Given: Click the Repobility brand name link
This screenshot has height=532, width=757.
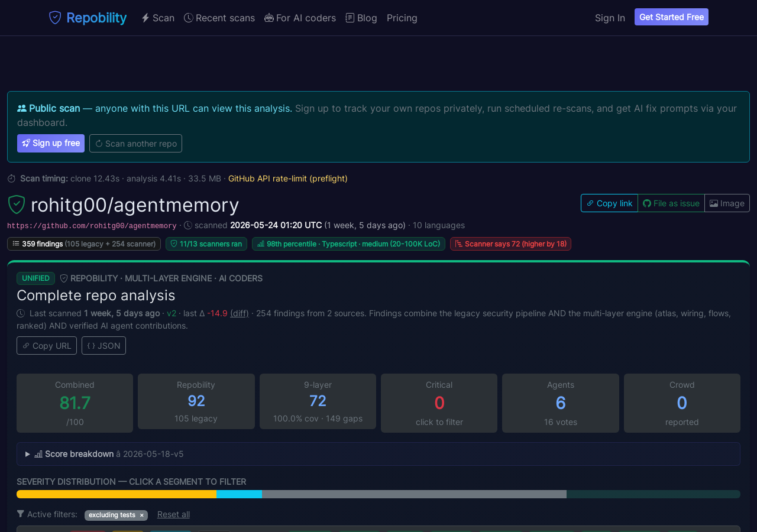Looking at the screenshot, I should [x=96, y=18].
